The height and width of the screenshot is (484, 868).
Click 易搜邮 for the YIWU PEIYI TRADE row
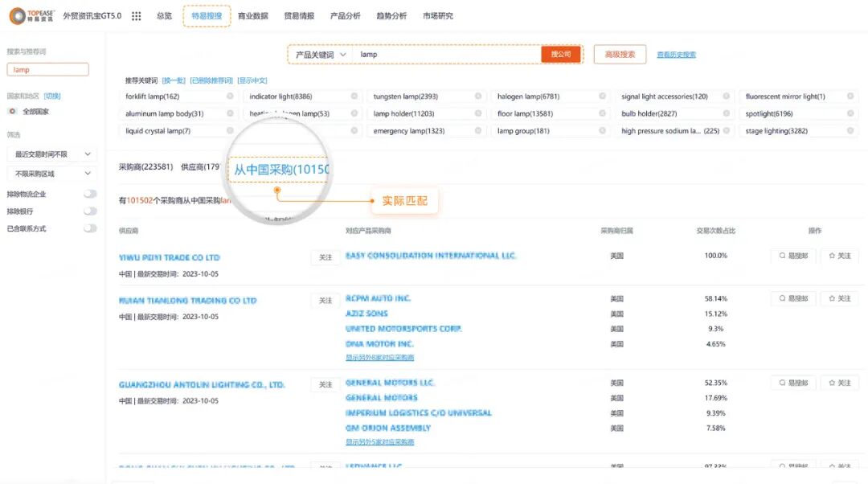(x=793, y=256)
